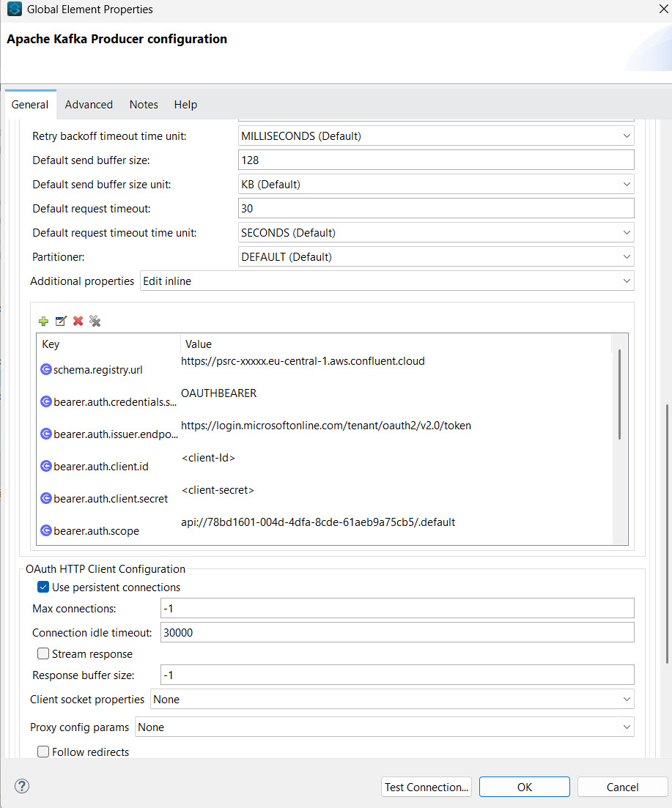
Task: Open the Partitioner dropdown
Action: pyautogui.click(x=436, y=256)
